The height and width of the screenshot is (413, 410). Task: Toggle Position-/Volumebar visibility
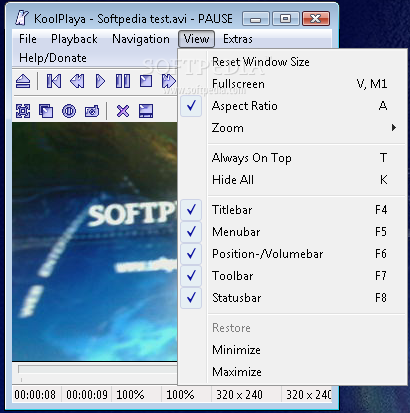pyautogui.click(x=293, y=254)
